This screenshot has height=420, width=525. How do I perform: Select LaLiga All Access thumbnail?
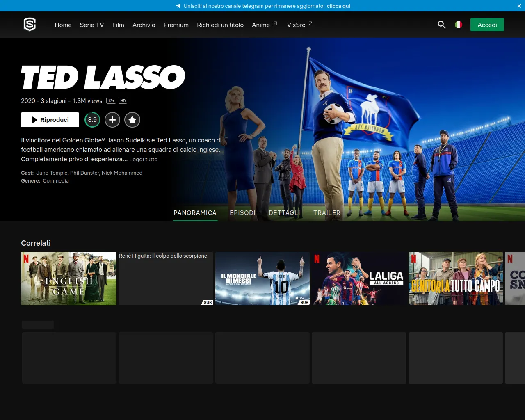point(359,278)
